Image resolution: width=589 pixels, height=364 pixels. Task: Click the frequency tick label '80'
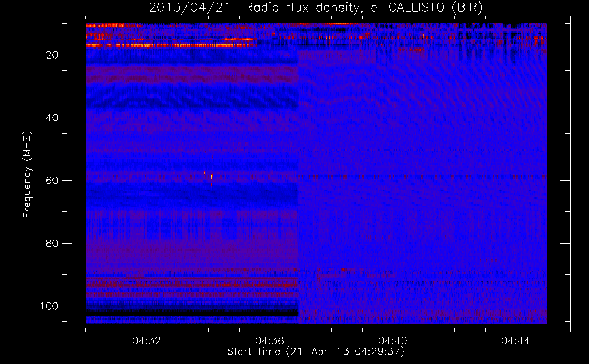[52, 244]
